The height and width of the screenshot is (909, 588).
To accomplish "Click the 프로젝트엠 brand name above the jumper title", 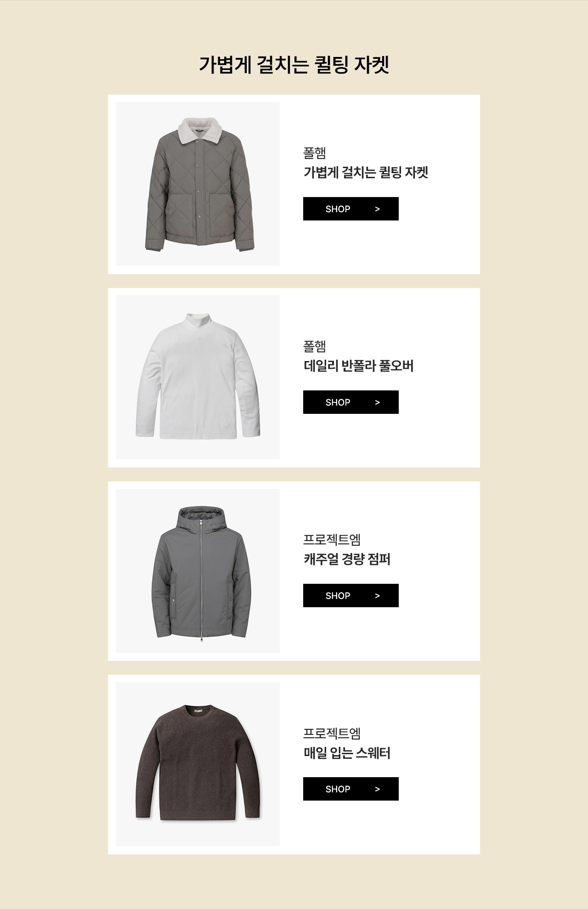I will pyautogui.click(x=332, y=540).
